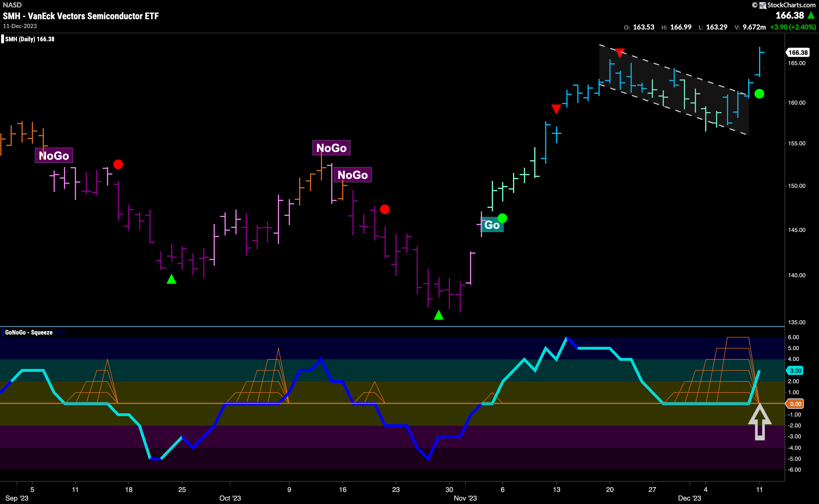Click the SMH (Daily) 166.38 legend
The width and height of the screenshot is (819, 504).
pyautogui.click(x=30, y=39)
